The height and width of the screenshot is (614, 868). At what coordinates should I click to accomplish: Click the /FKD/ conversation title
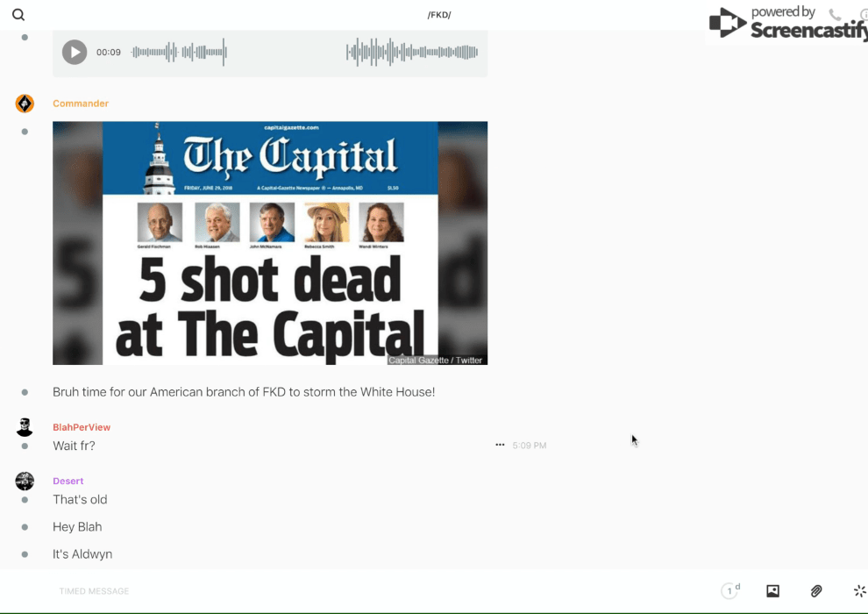click(x=438, y=15)
